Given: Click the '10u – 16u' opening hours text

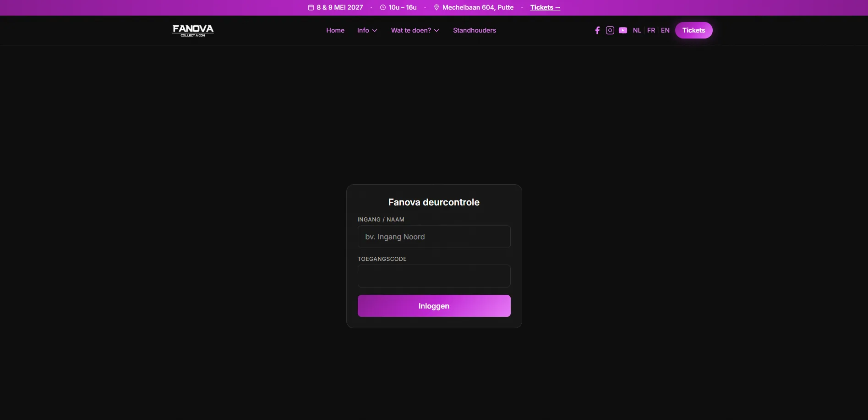Looking at the screenshot, I should click(x=403, y=7).
